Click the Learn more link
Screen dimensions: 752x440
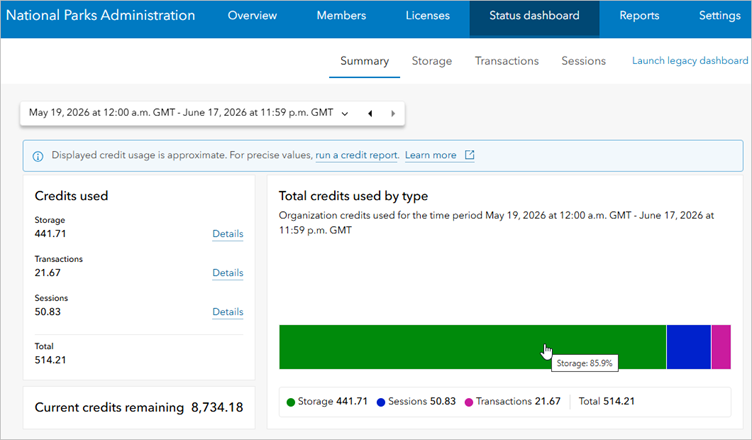click(x=431, y=155)
